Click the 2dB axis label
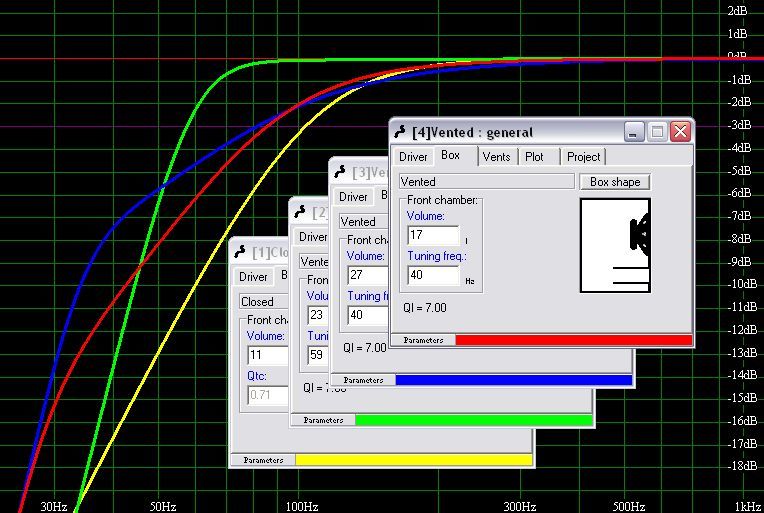This screenshot has height=513, width=764. pos(737,11)
